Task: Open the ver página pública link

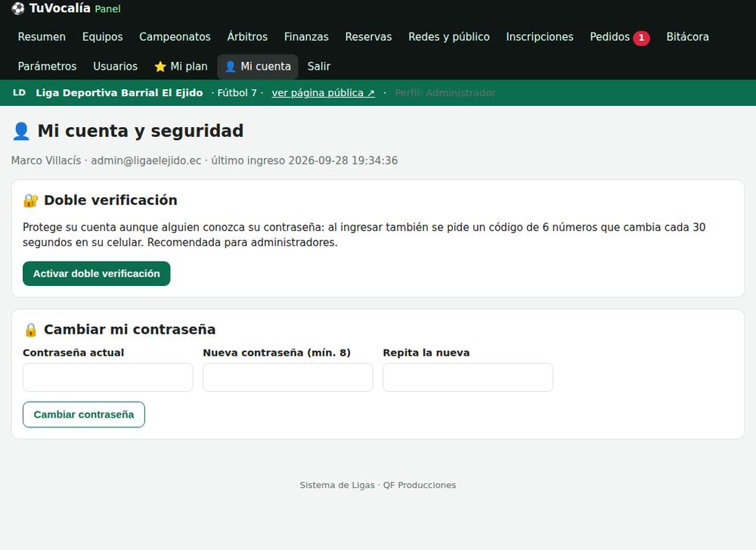Action: coord(323,92)
